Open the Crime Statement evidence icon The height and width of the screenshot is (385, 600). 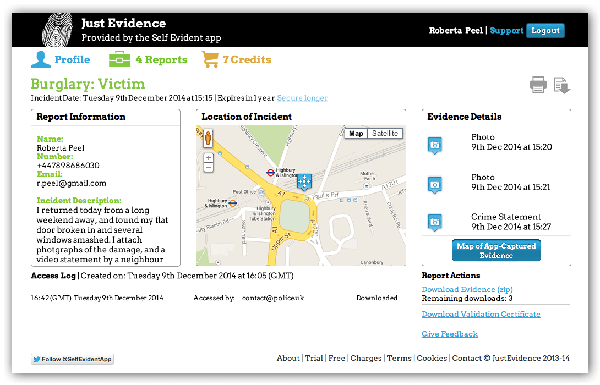[435, 222]
